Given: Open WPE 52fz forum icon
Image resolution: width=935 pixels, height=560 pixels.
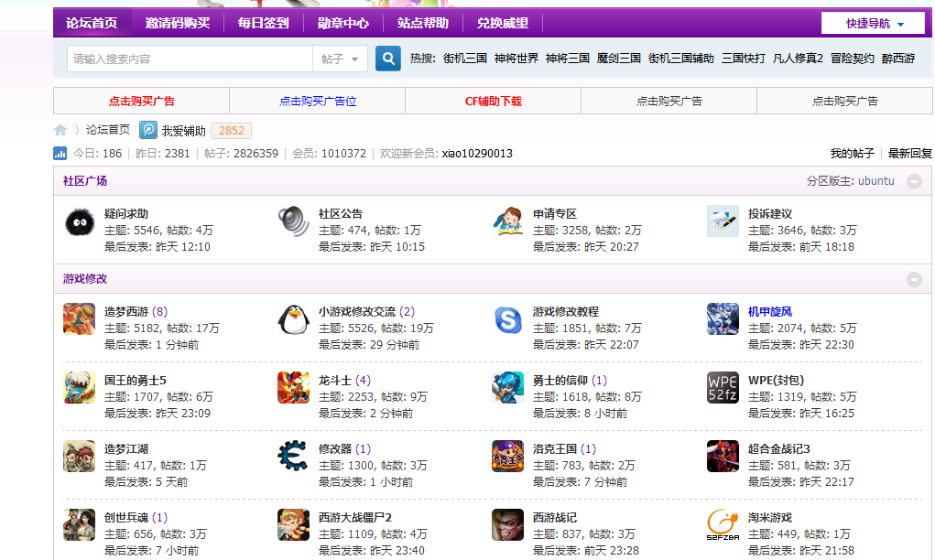Looking at the screenshot, I should [723, 387].
